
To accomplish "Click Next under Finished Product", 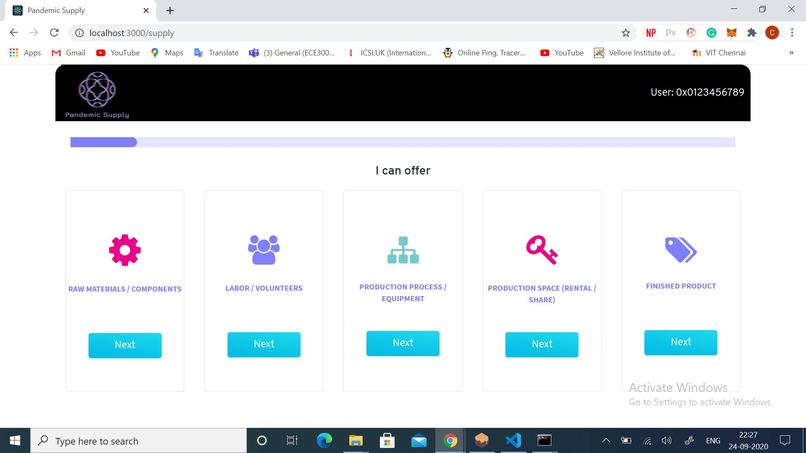I will (681, 342).
